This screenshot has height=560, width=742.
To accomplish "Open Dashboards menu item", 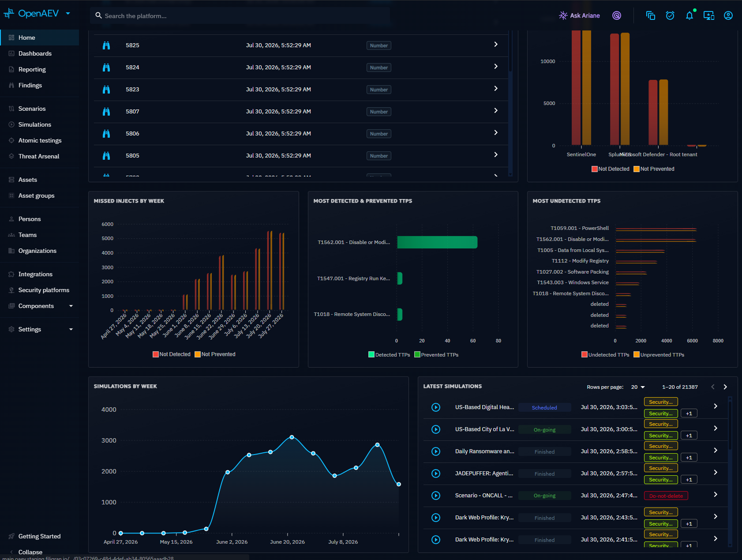I will (40, 53).
